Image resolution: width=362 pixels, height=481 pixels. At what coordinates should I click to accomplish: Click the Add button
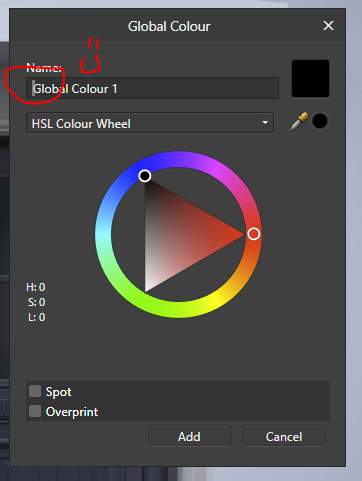[x=190, y=436]
